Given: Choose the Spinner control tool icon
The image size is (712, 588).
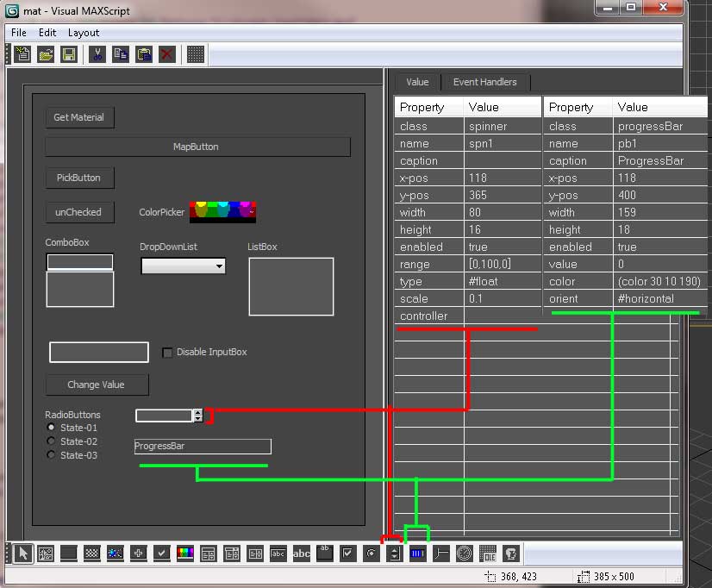Looking at the screenshot, I should pyautogui.click(x=394, y=553).
